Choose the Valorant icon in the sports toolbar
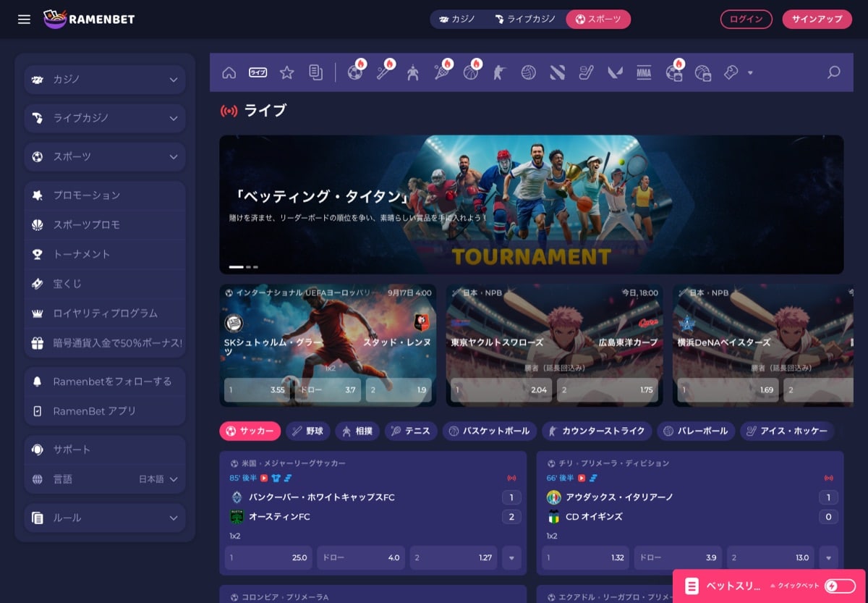This screenshot has height=603, width=868. pos(615,72)
